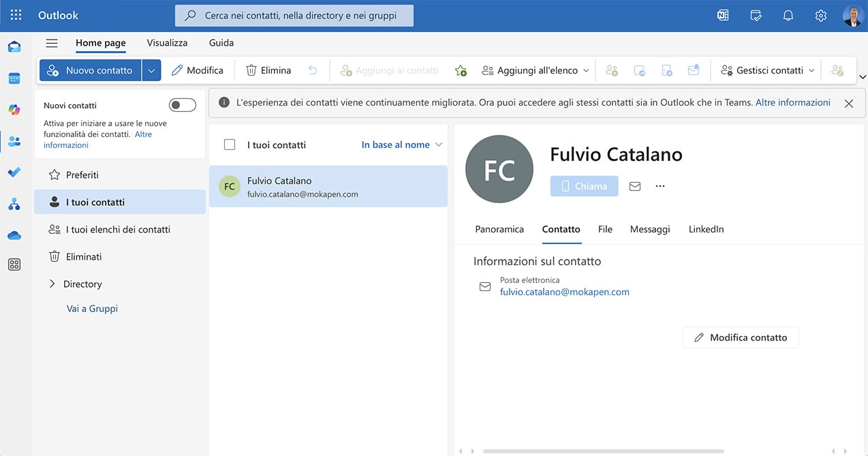
Task: Click the Modifica contatto button
Action: pos(740,337)
